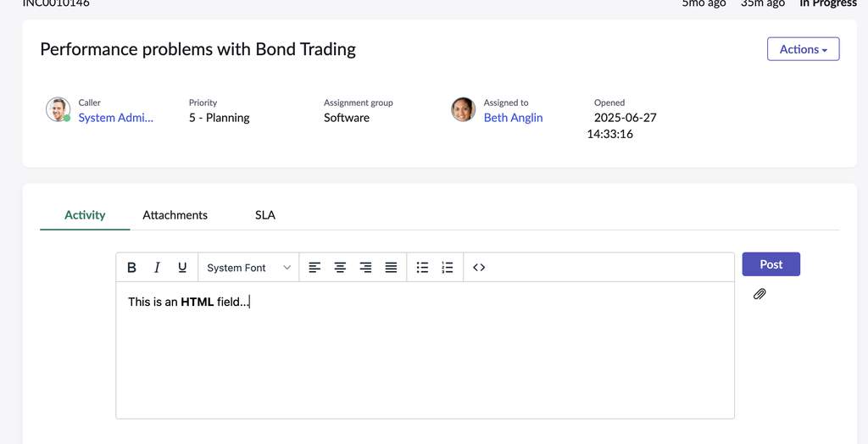
Task: Toggle underline formatting in editor toolbar
Action: tap(182, 268)
